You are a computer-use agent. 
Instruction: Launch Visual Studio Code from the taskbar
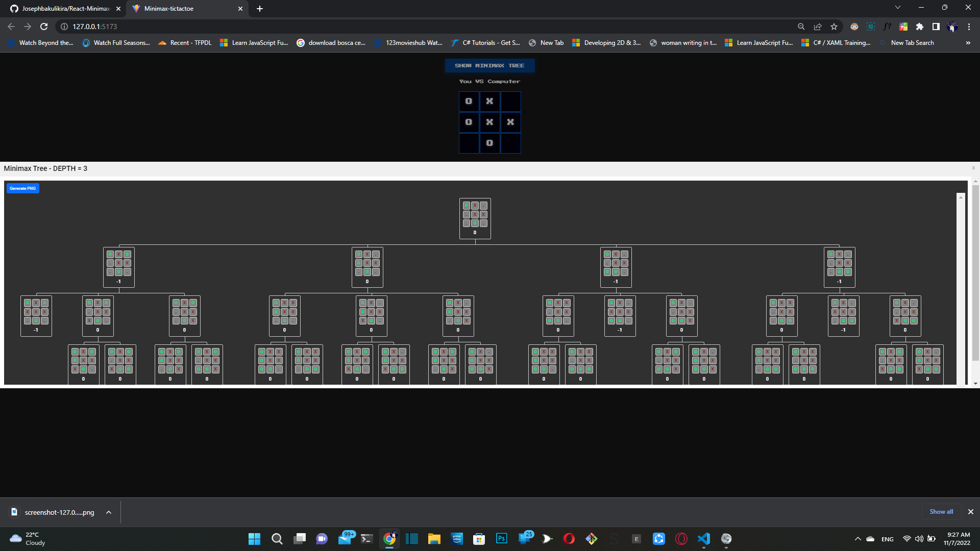point(704,538)
